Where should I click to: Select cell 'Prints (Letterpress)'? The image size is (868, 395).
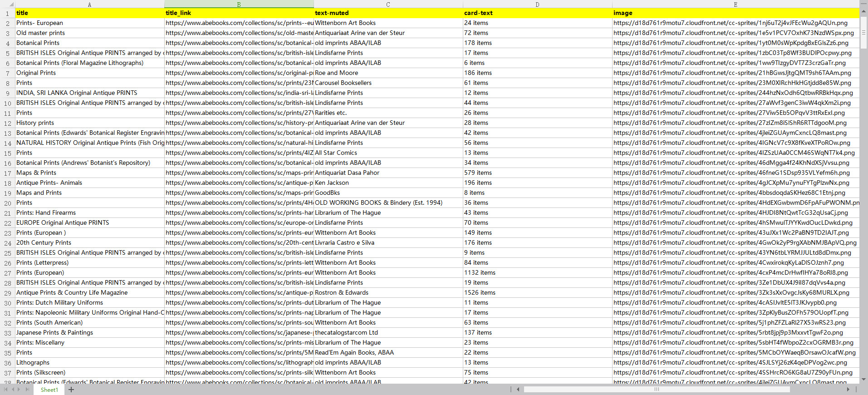pyautogui.click(x=89, y=263)
